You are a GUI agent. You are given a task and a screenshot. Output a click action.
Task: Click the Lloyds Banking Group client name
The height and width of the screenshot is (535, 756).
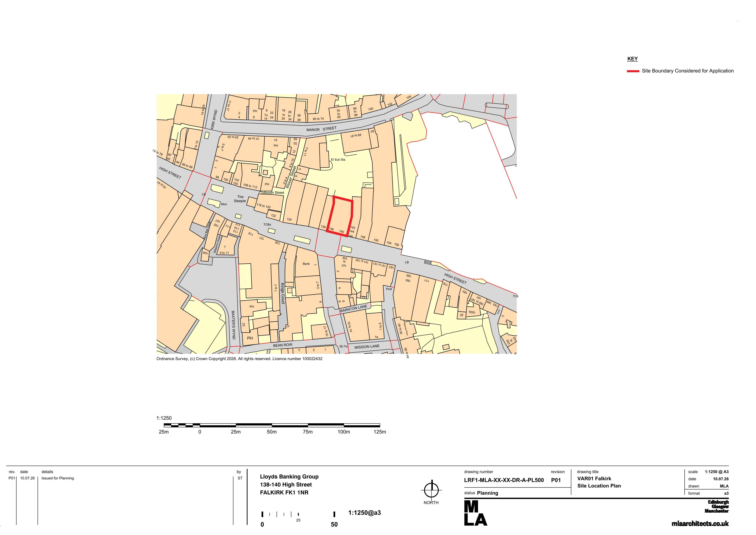289,477
